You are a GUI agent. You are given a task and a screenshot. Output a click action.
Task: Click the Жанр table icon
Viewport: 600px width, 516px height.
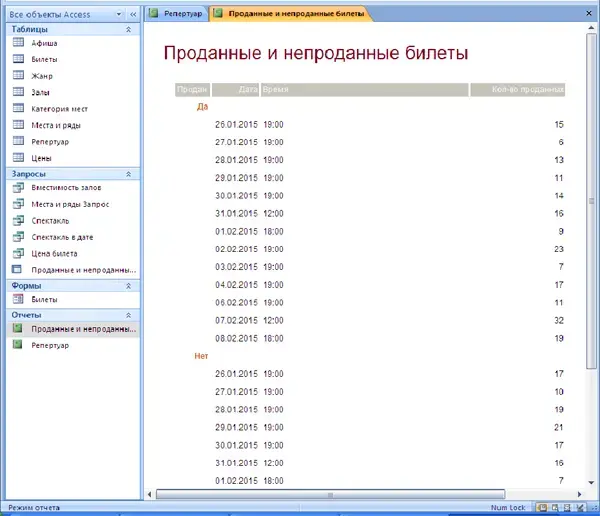[18, 76]
